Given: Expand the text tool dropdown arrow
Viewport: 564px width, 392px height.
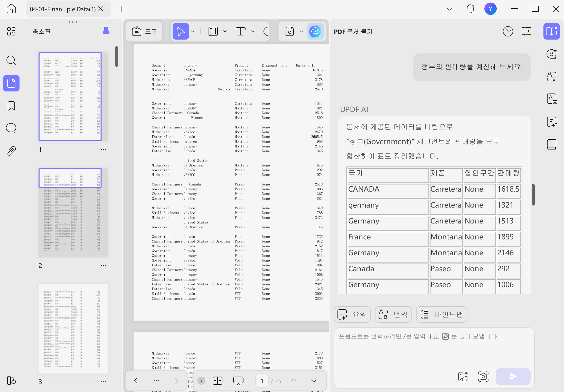Looking at the screenshot, I should [x=253, y=31].
